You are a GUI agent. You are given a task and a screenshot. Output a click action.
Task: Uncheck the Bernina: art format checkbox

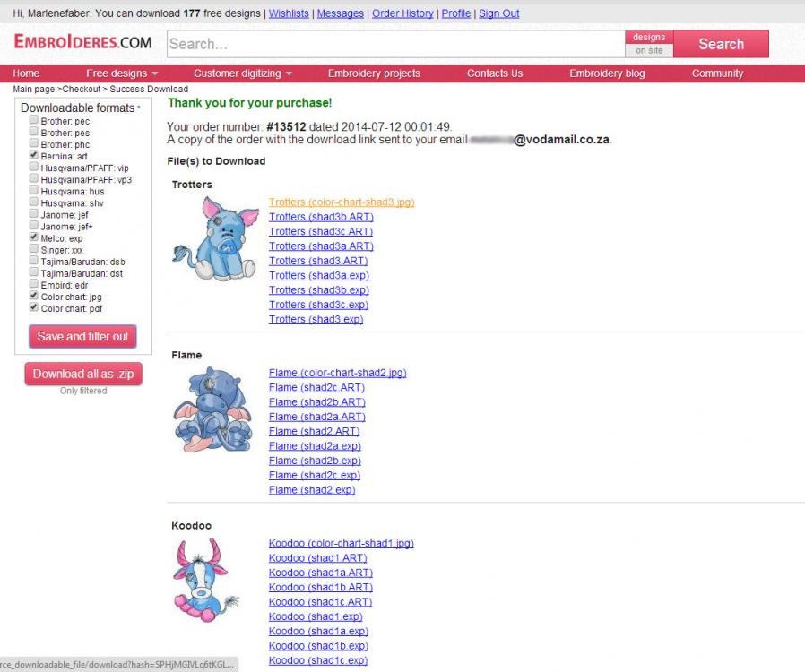[34, 155]
